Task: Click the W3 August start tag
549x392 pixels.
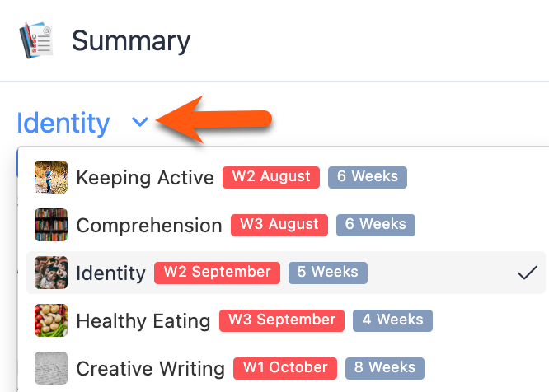Action: [279, 225]
